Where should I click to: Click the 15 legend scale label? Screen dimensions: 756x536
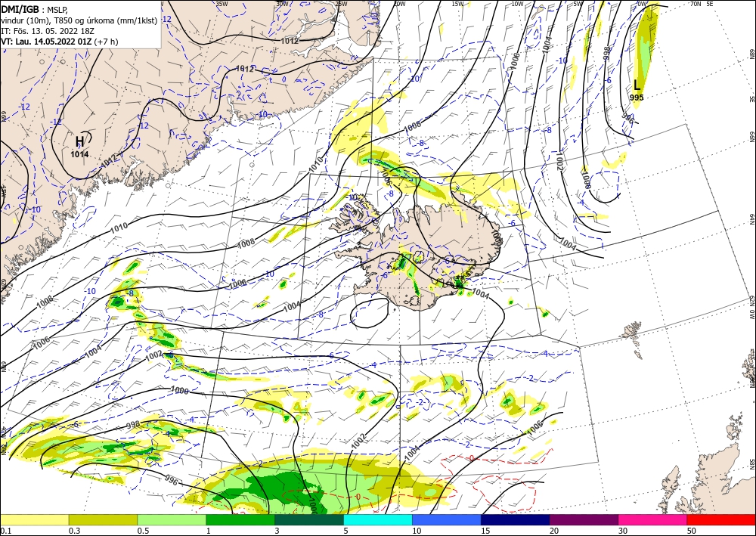pyautogui.click(x=485, y=531)
